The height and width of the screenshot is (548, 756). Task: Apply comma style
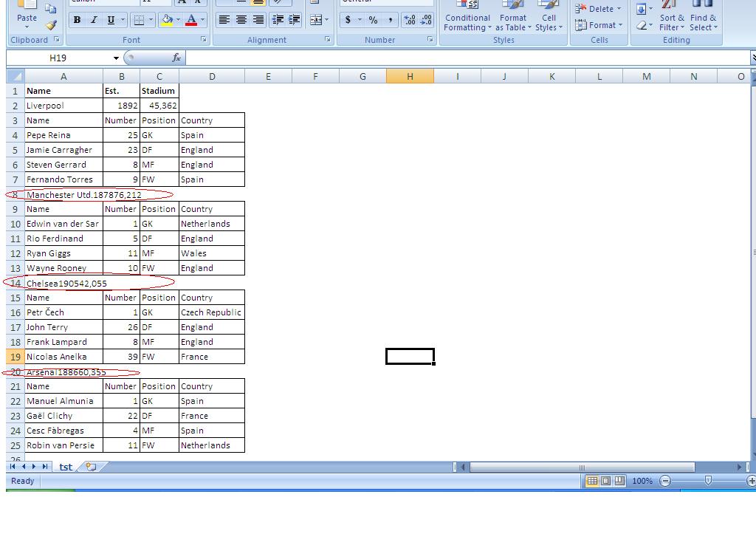click(390, 20)
